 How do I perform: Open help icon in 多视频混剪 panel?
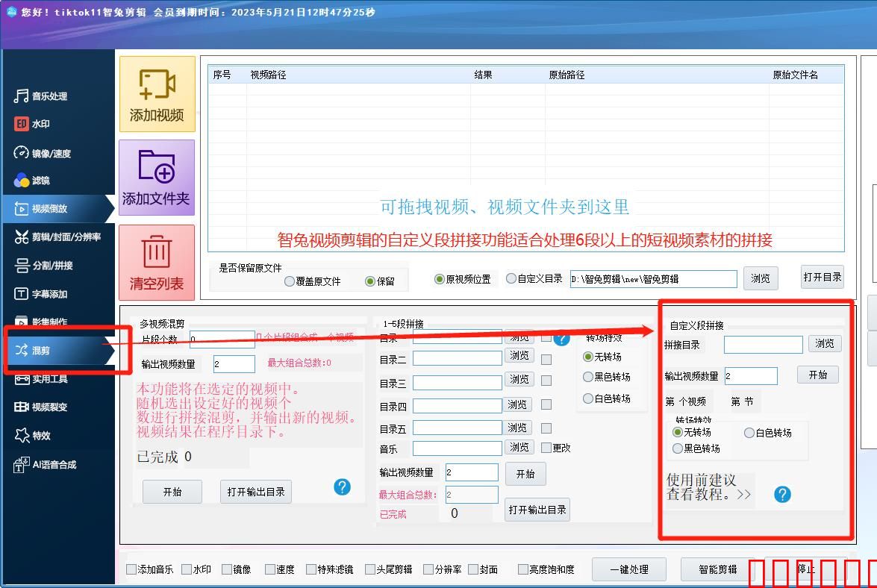point(343,487)
